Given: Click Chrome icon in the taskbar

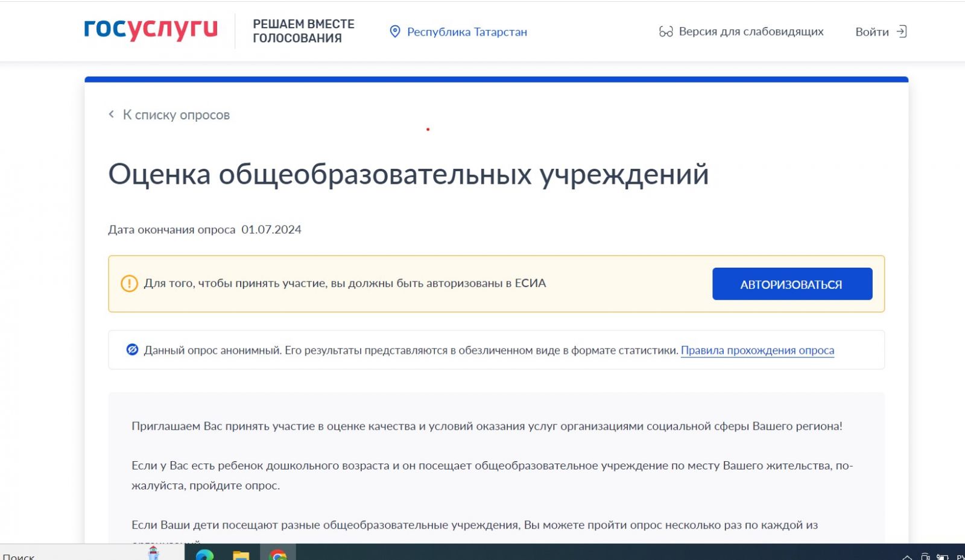Looking at the screenshot, I should [x=277, y=555].
